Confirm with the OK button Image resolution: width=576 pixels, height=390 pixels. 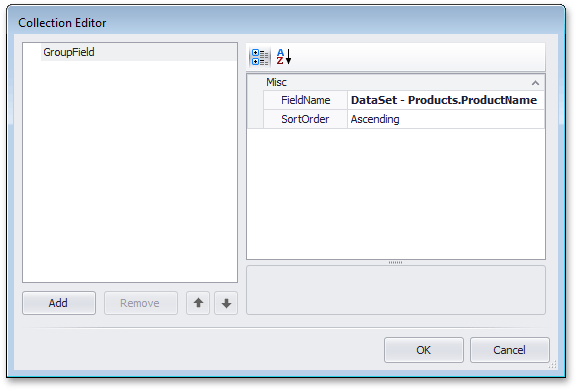[x=424, y=350]
